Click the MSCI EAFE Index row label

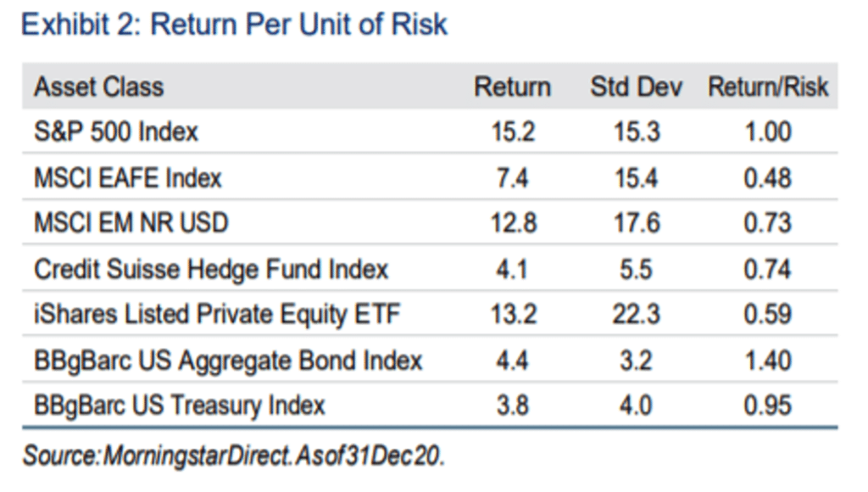pyautogui.click(x=128, y=178)
